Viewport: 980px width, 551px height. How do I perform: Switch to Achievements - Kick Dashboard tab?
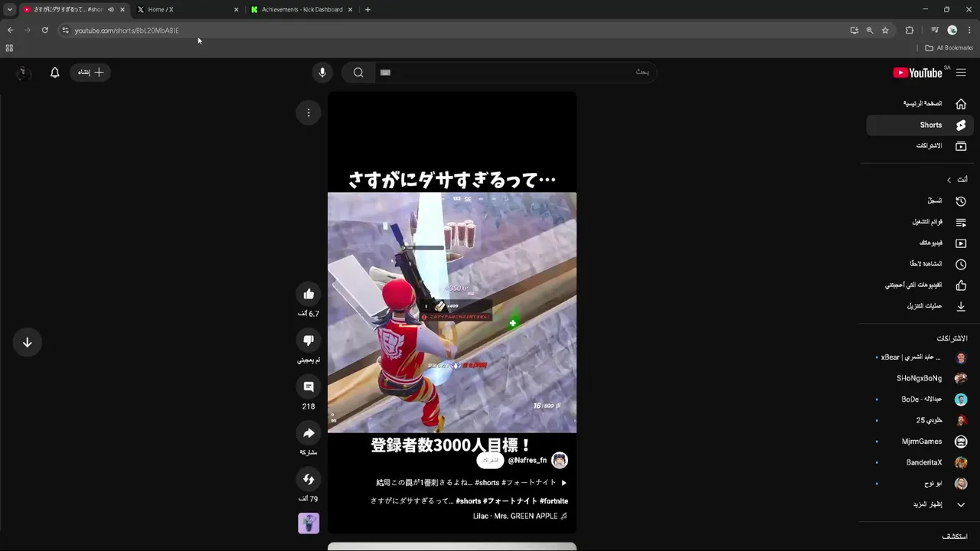tap(302, 9)
